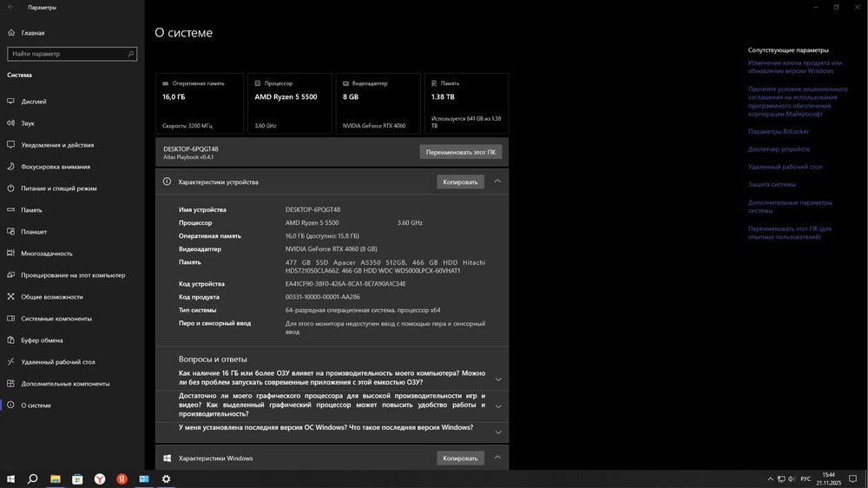Copy the Windows specifications with Копировать
This screenshot has width=868, height=488.
pyautogui.click(x=460, y=458)
